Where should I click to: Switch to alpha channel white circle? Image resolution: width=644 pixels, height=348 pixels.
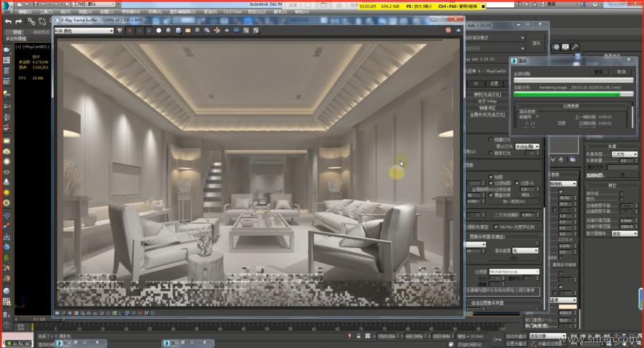tap(159, 30)
